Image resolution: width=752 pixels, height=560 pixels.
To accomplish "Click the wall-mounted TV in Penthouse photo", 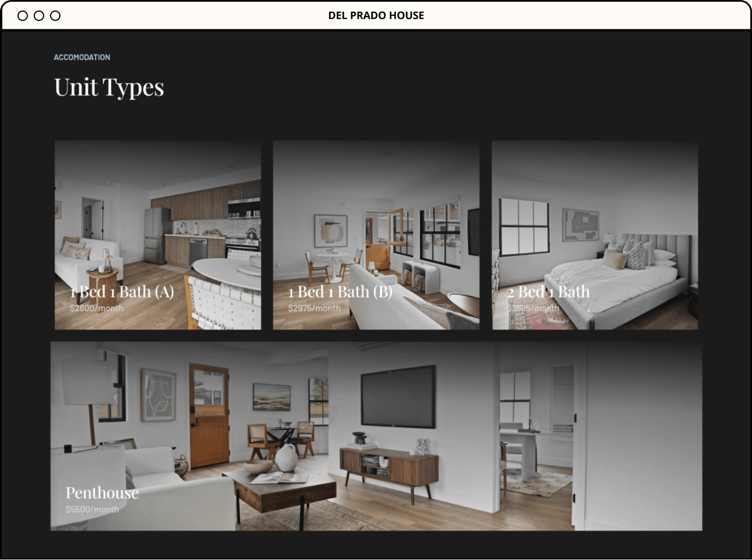I will pos(398,396).
